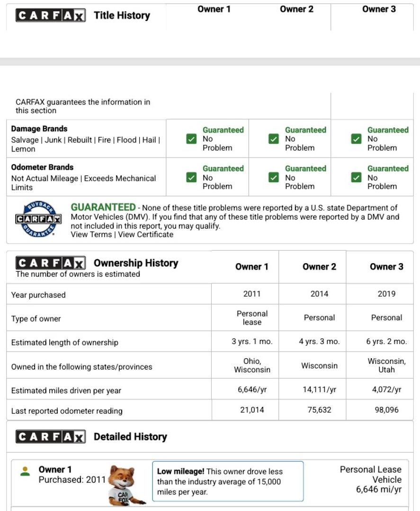Image resolution: width=420 pixels, height=511 pixels.
Task: Click ownership length '4 yrs. 3 mo.'
Action: coord(319,341)
